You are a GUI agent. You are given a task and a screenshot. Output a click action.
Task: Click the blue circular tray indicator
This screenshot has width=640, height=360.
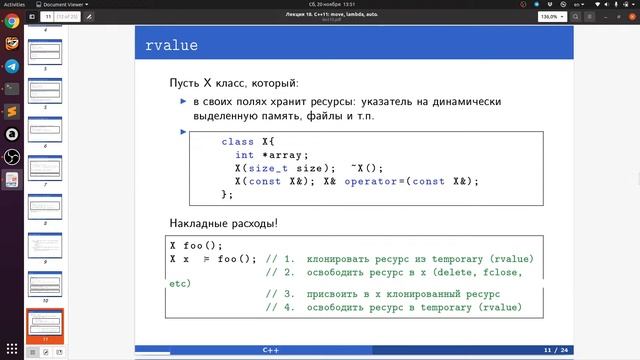[x=537, y=4]
